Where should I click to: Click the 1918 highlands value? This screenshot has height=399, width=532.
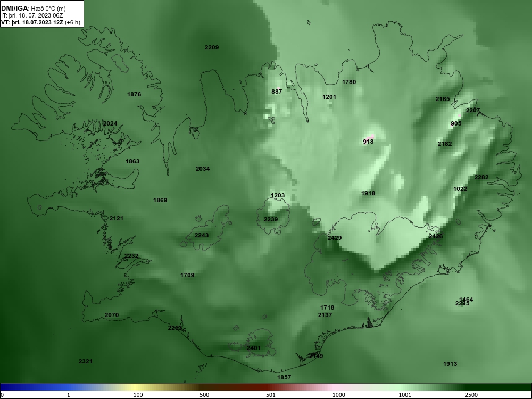[x=368, y=193]
